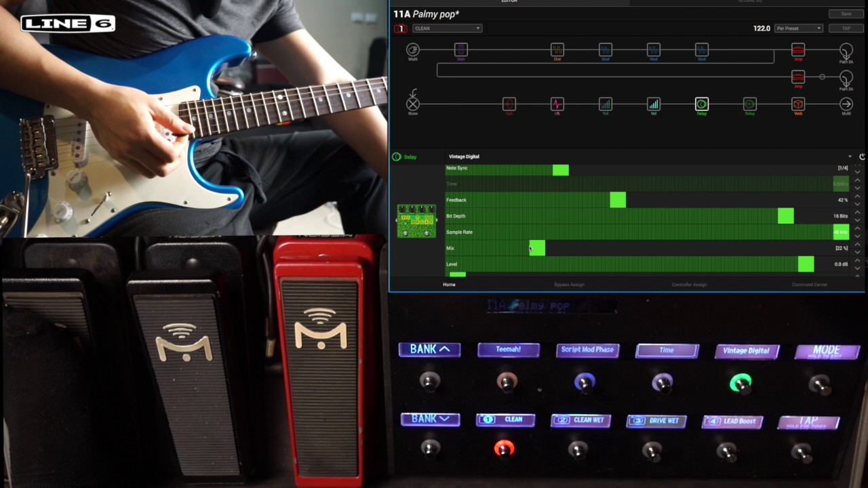This screenshot has width=868, height=488.
Task: Select the Dist block
Action: coord(557,49)
